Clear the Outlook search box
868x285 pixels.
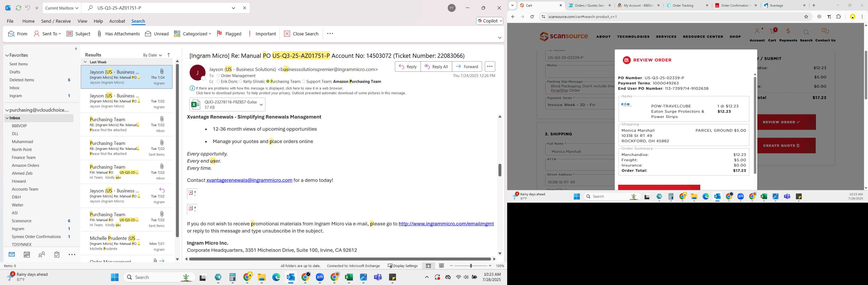[245, 8]
